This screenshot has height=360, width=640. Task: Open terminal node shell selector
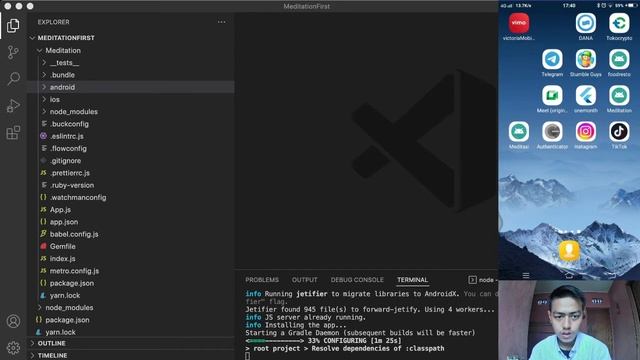point(483,280)
